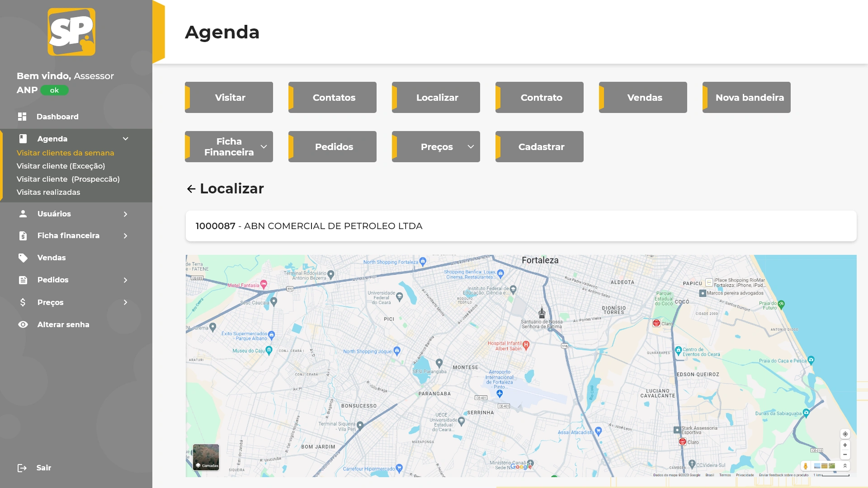
Task: Open the Preços dropdown button
Action: [436, 147]
